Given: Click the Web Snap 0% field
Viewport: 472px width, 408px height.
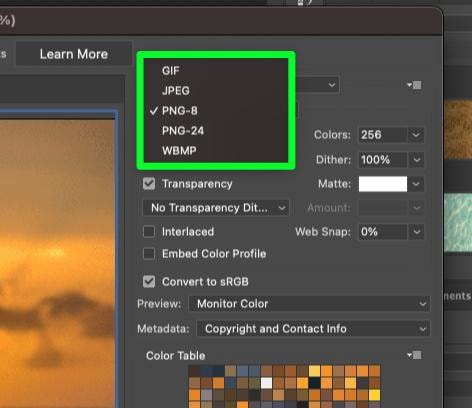Looking at the screenshot, I should pyautogui.click(x=383, y=232).
